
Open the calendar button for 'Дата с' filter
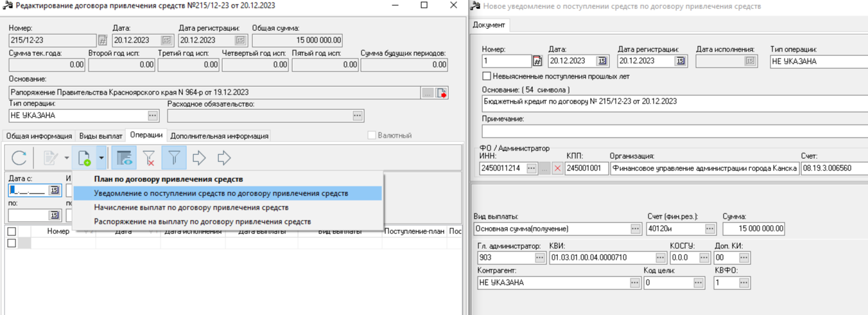55,190
